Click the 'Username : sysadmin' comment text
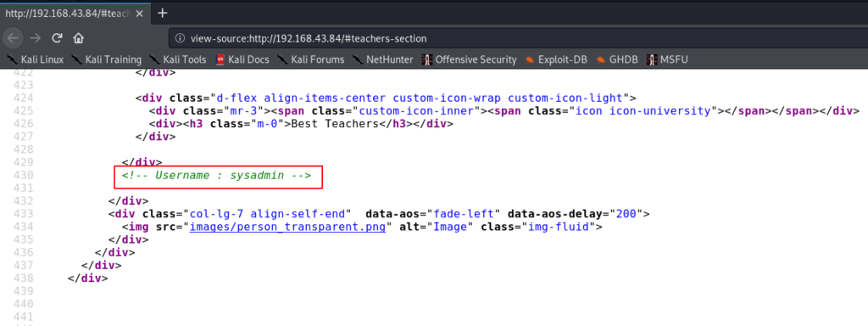The width and height of the screenshot is (868, 326). click(x=216, y=175)
